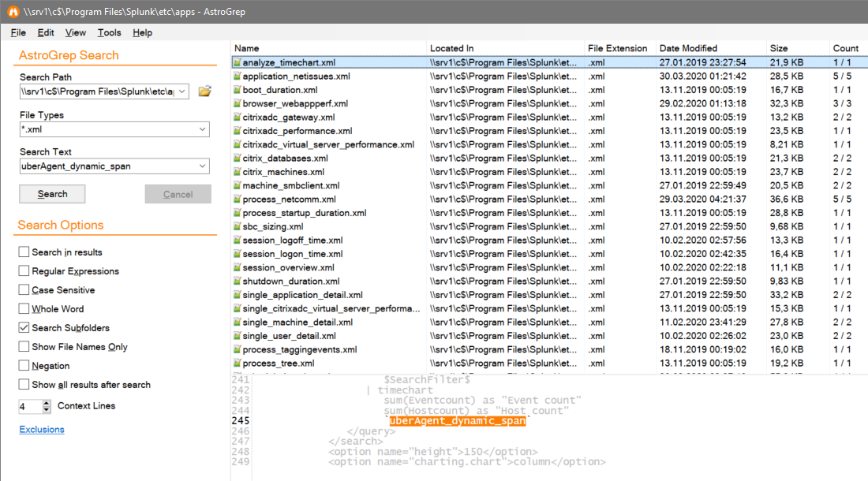Select the analyze_timechart.xml file icon
This screenshot has height=481, width=868.
[x=237, y=62]
